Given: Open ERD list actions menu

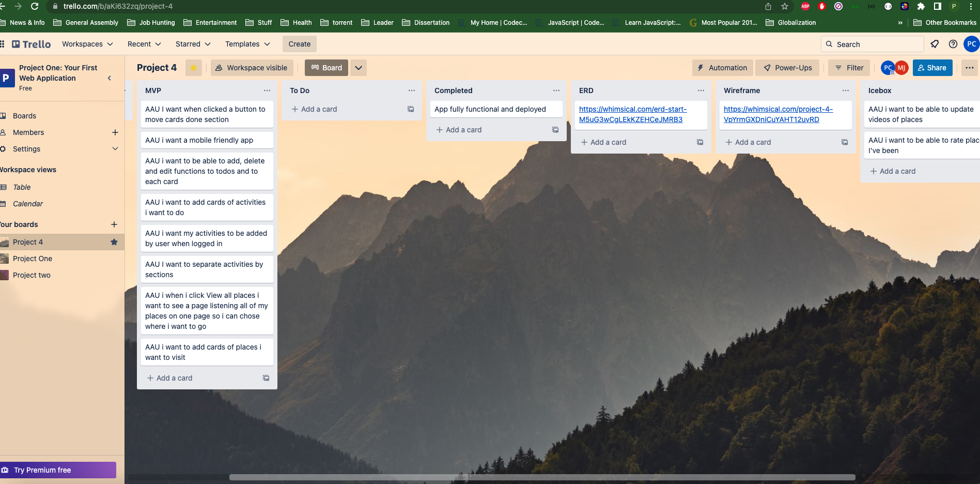Looking at the screenshot, I should (701, 90).
